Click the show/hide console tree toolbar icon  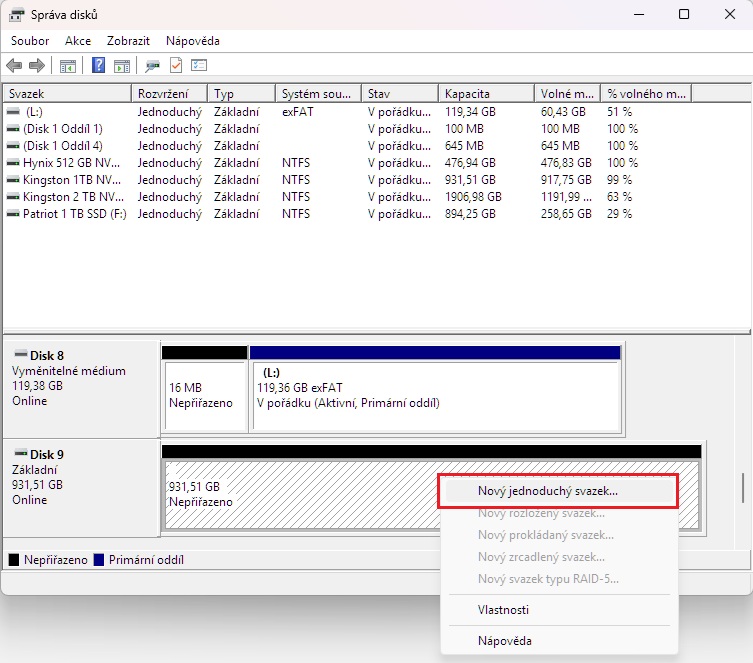[68, 66]
